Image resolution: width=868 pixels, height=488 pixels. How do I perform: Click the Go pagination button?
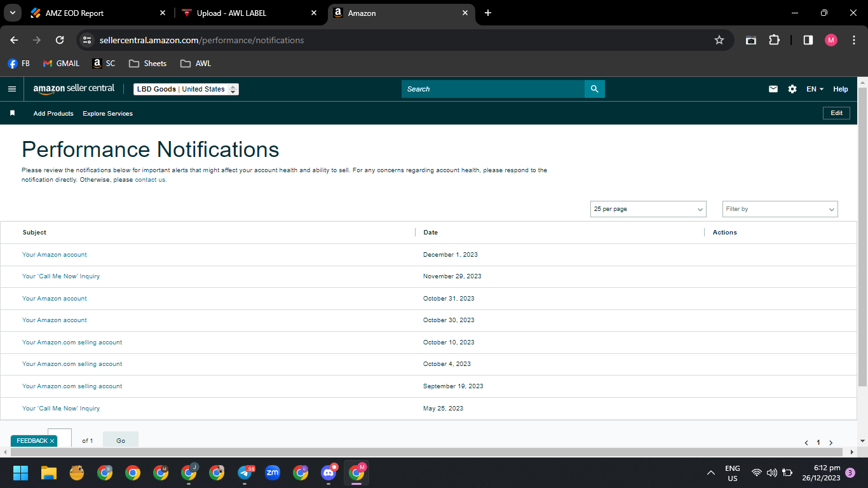(x=121, y=440)
